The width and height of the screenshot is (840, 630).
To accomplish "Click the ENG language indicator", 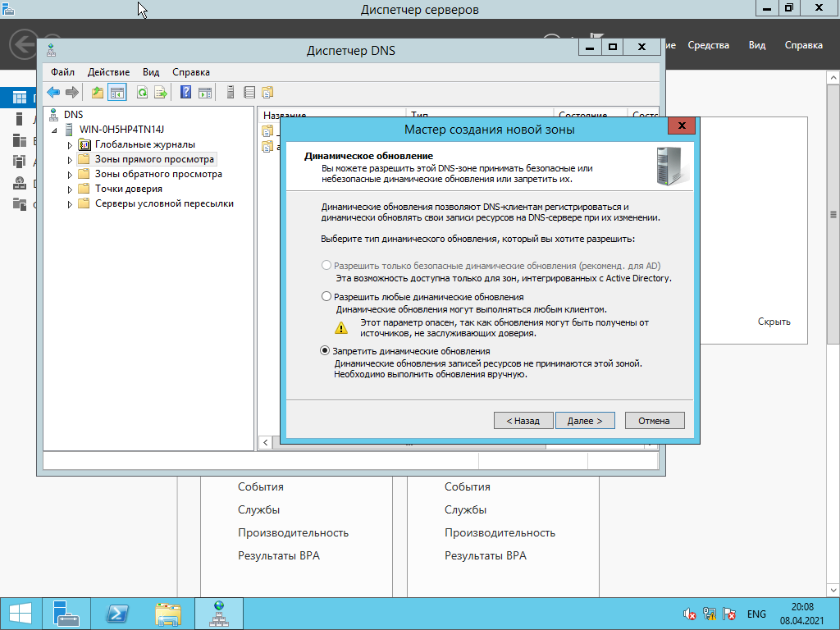I will tap(756, 614).
